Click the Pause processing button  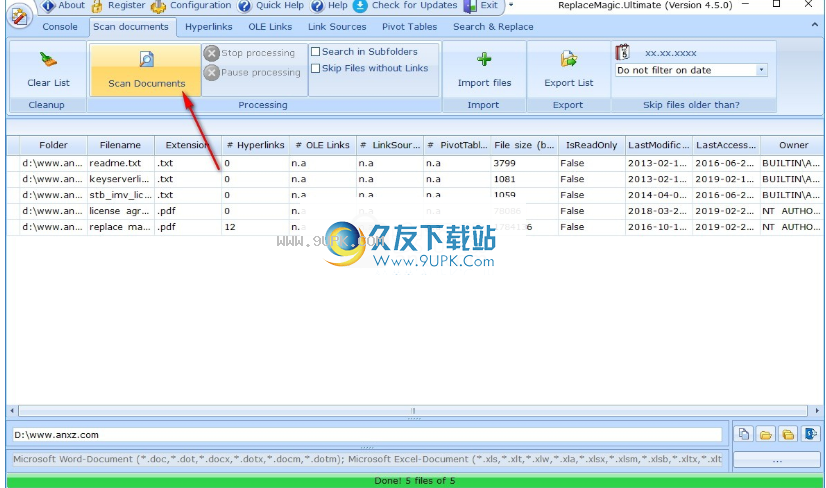point(253,72)
